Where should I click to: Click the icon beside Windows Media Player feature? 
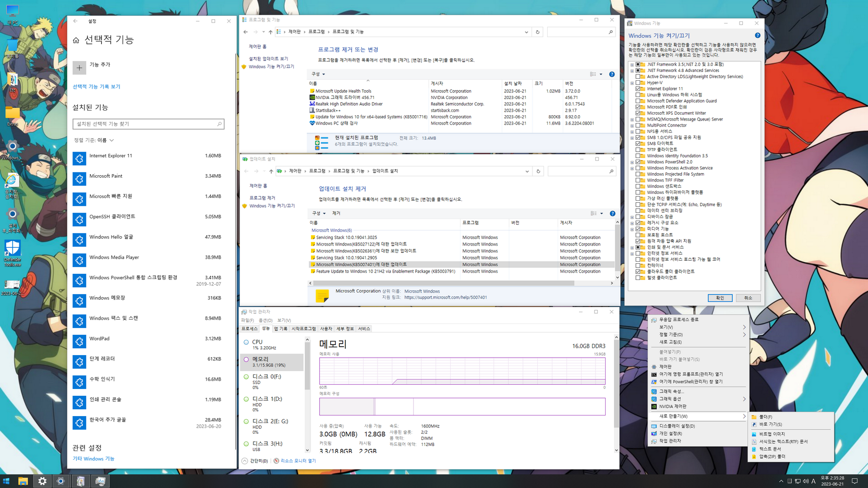click(79, 260)
